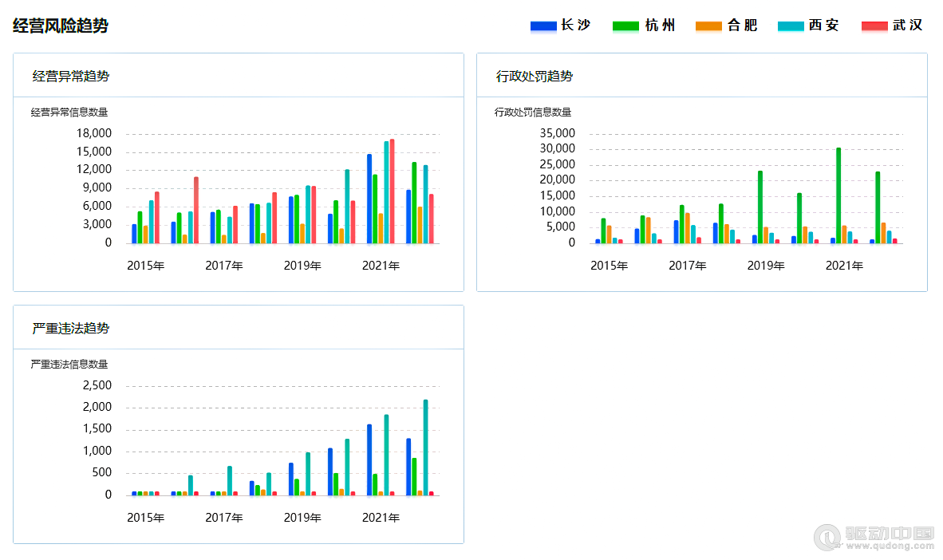Click the 经营风险趋势 page title
943x560 pixels.
tap(61, 26)
